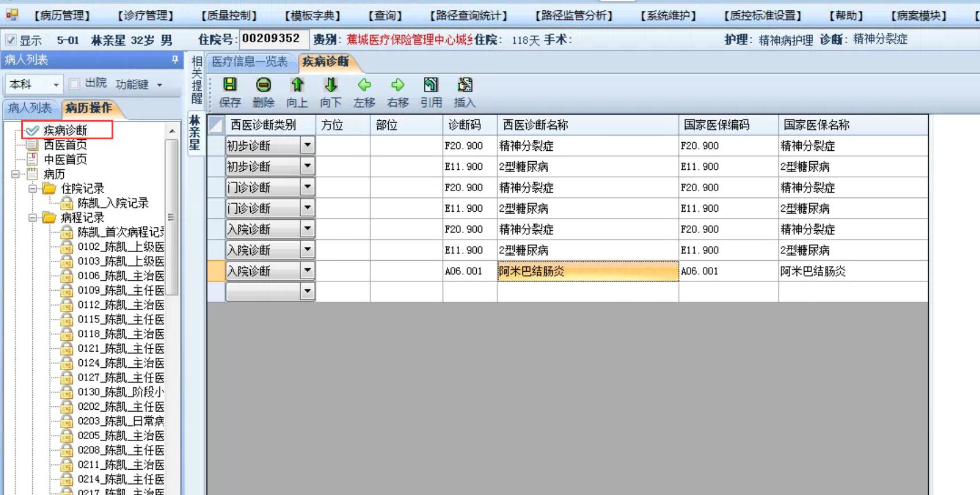
Task: Open the 质量控制 menu
Action: pos(228,16)
